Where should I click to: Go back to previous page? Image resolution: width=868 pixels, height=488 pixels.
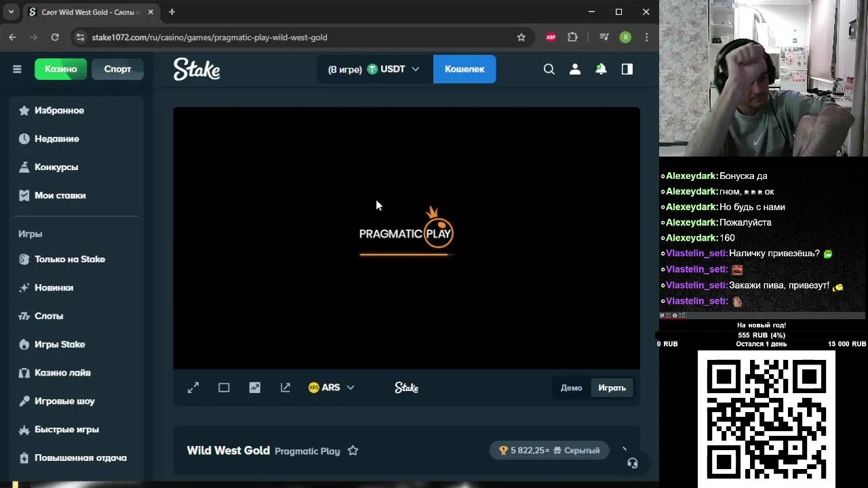(13, 37)
